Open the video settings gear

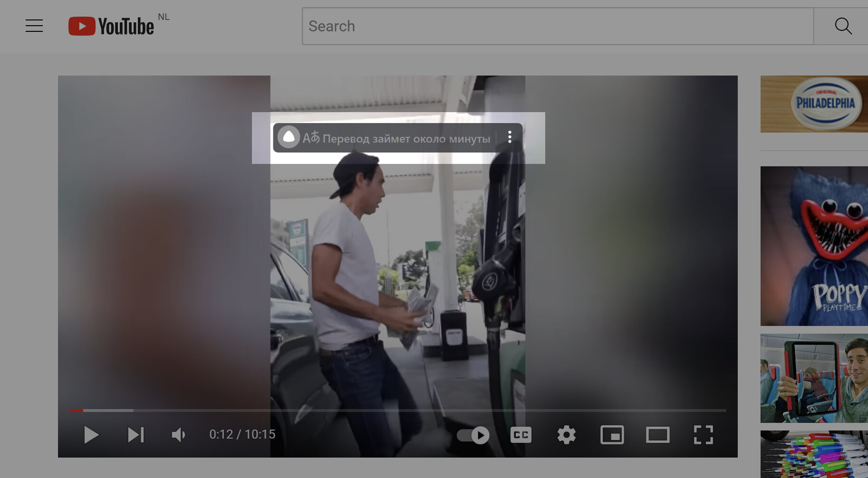566,434
